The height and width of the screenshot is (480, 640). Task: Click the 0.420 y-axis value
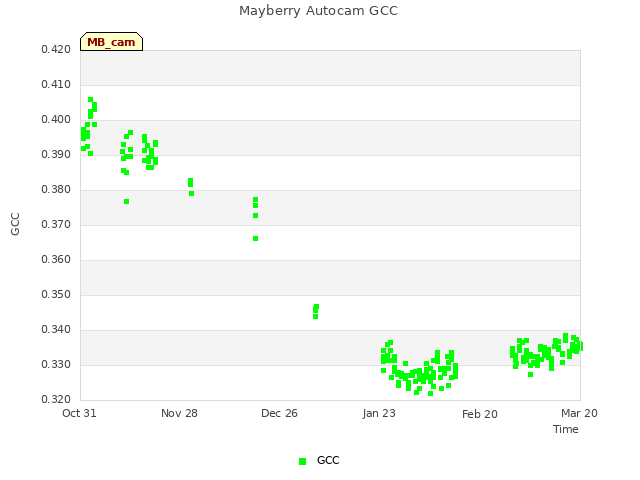[x=56, y=50]
